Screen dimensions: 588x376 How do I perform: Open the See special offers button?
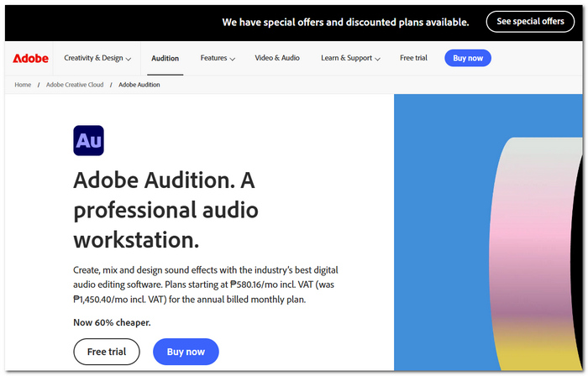(530, 21)
